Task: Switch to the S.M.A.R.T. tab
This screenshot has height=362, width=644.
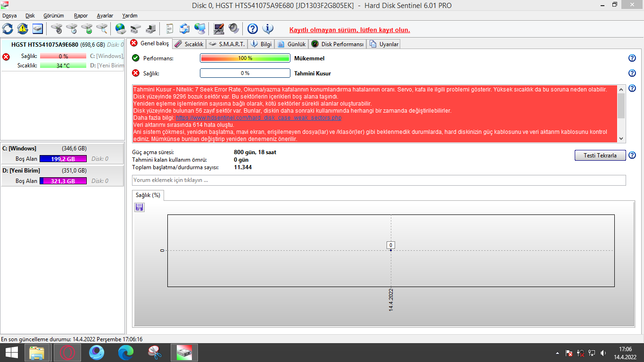Action: click(227, 44)
